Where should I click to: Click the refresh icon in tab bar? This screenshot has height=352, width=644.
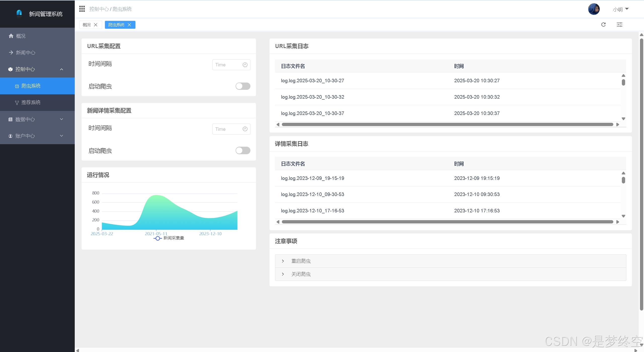603,25
